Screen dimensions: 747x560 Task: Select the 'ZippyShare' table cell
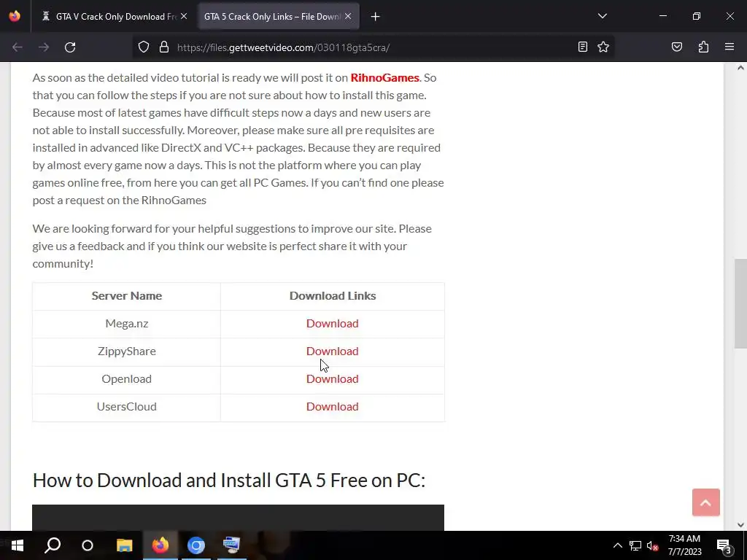pyautogui.click(x=127, y=351)
